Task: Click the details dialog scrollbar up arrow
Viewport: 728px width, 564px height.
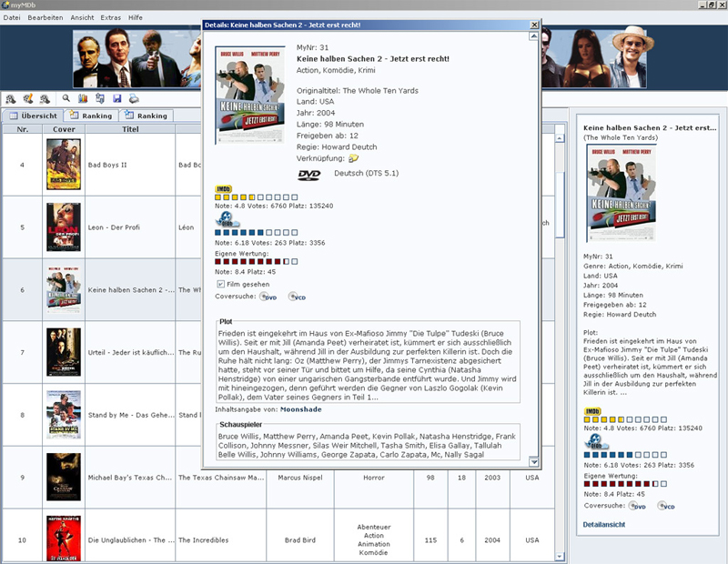Action: 533,36
